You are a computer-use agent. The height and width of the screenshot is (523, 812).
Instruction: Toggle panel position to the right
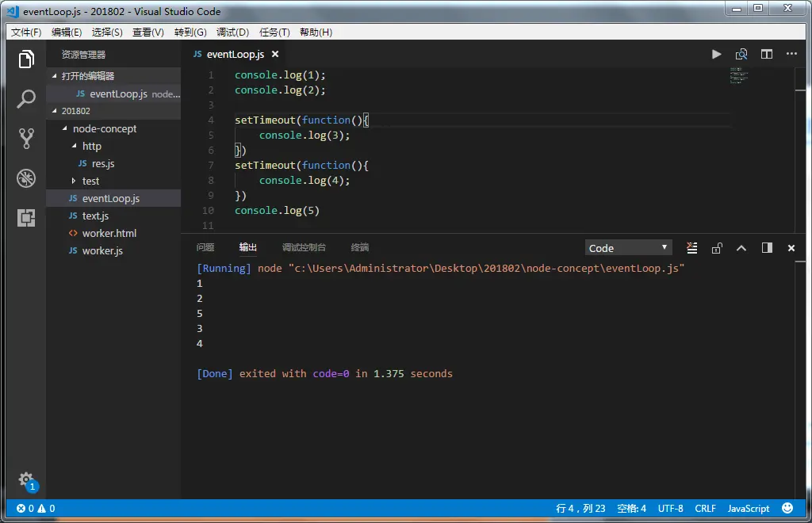(767, 248)
